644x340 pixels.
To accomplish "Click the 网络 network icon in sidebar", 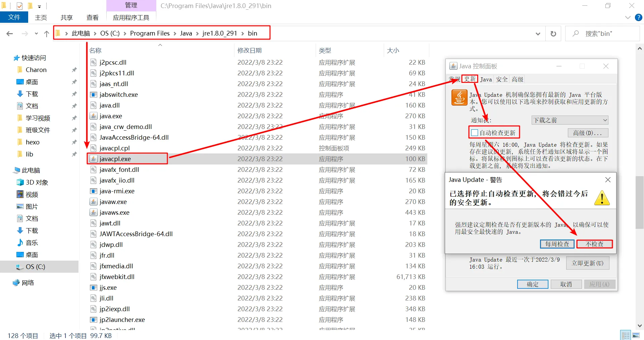I will [16, 283].
